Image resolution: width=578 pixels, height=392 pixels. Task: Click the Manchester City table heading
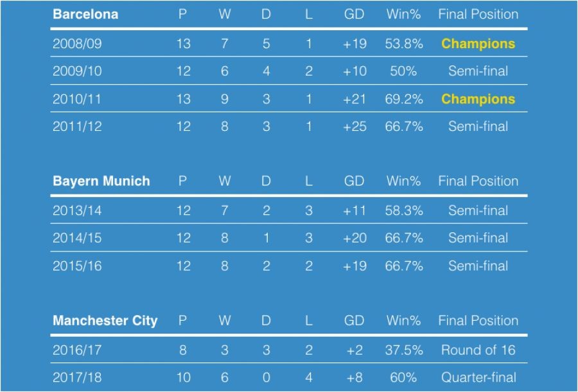105,321
